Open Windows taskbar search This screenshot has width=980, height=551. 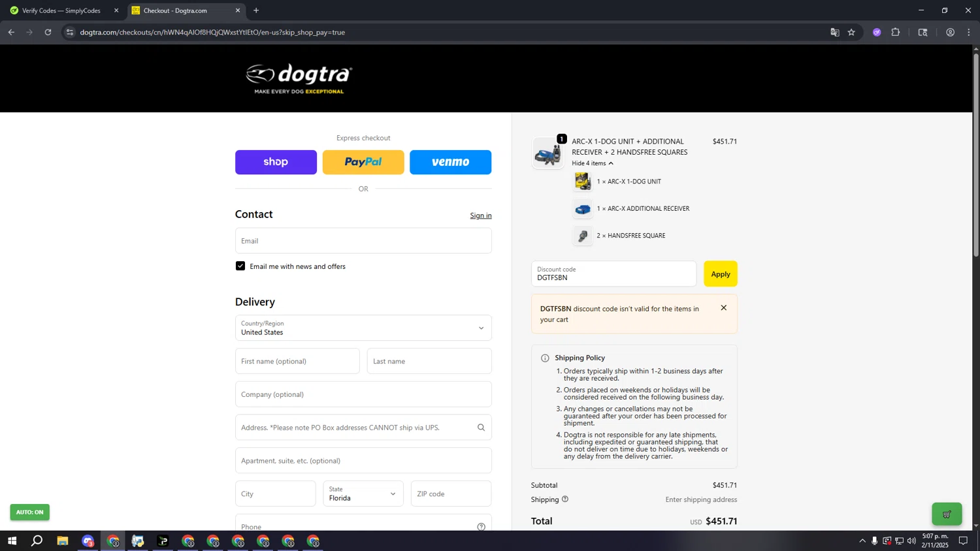[37, 541]
